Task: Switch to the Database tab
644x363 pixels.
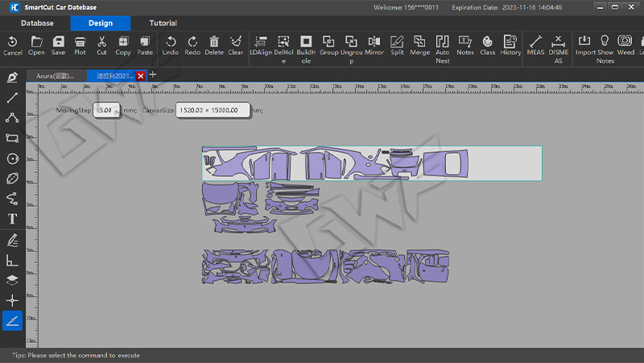Action: point(37,23)
